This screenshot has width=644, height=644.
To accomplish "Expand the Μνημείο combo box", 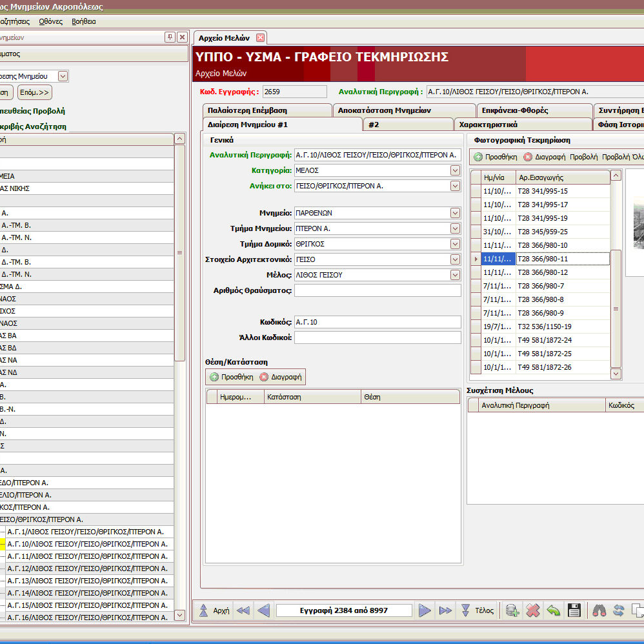I will tap(456, 214).
